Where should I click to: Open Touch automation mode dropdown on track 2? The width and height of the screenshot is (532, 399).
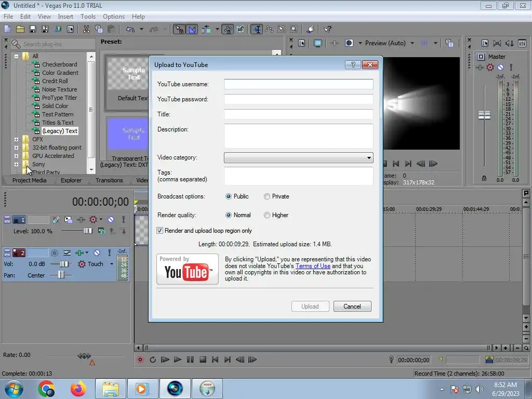click(x=112, y=264)
